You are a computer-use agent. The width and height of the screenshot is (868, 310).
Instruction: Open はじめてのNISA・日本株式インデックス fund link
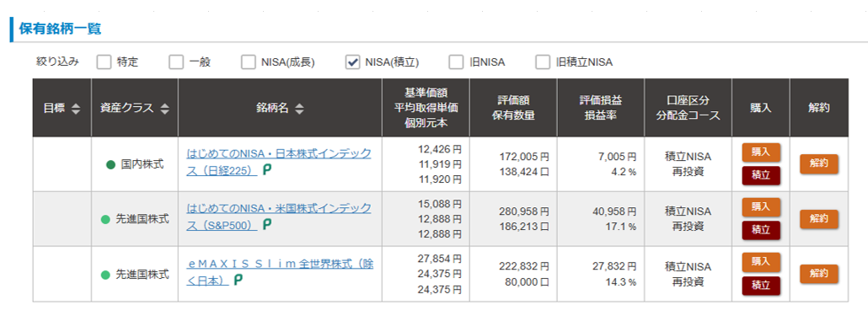coord(279,163)
